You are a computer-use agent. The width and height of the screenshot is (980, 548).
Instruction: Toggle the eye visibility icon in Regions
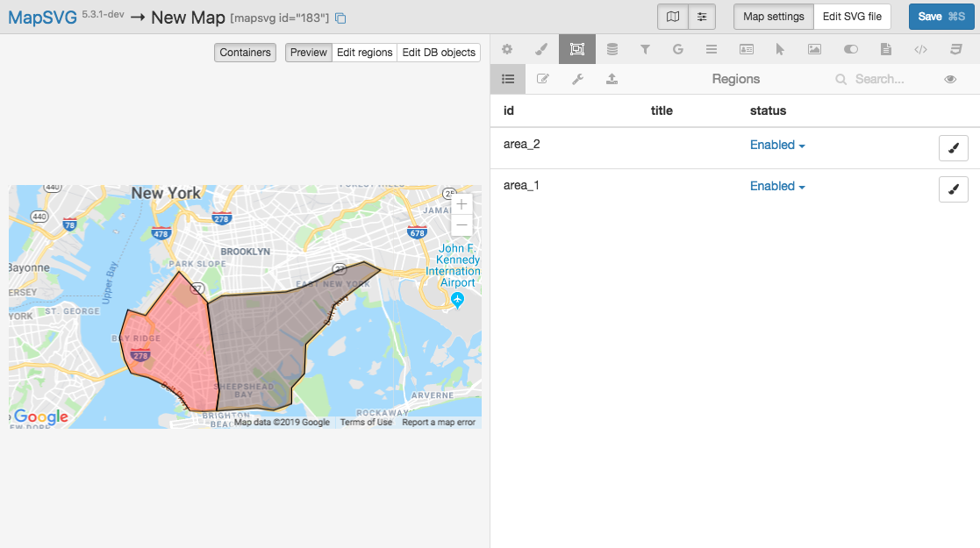[950, 79]
